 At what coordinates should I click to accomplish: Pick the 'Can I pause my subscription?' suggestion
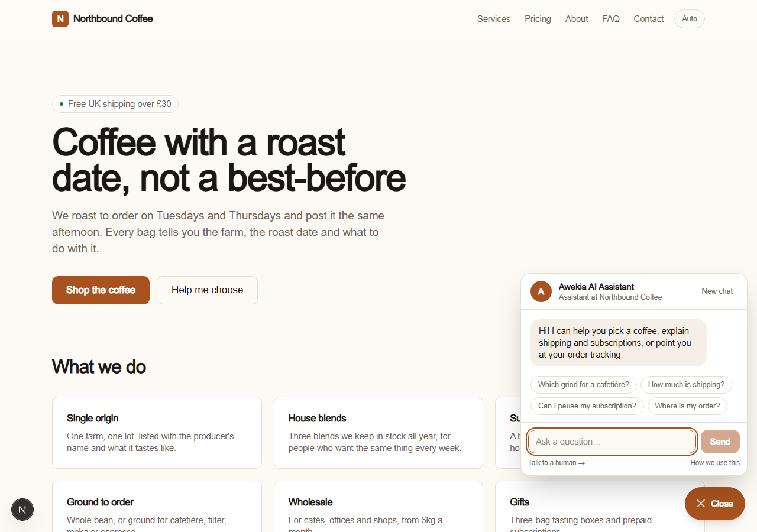(587, 406)
